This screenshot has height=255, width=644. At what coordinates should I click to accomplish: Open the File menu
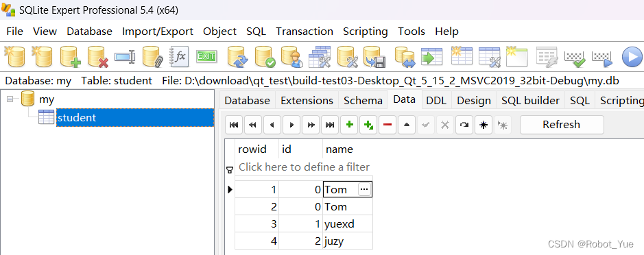(x=15, y=32)
